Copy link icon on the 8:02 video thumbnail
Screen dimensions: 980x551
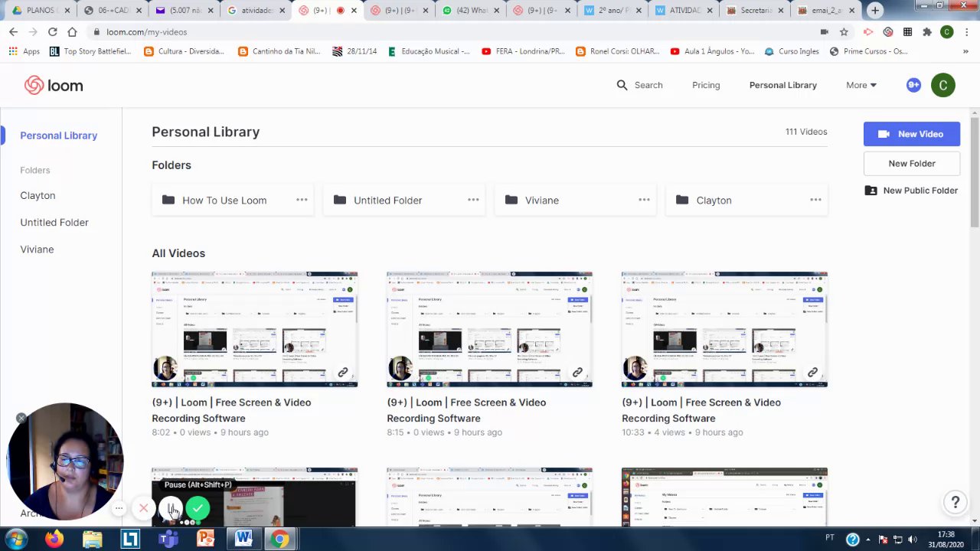(342, 373)
